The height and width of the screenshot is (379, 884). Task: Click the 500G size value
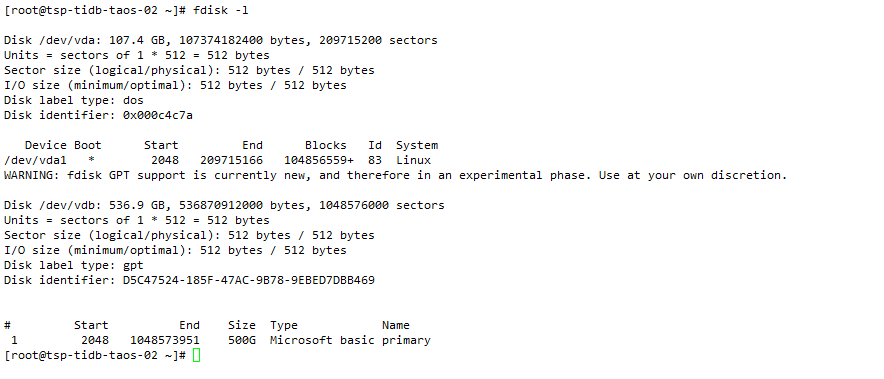(x=242, y=341)
